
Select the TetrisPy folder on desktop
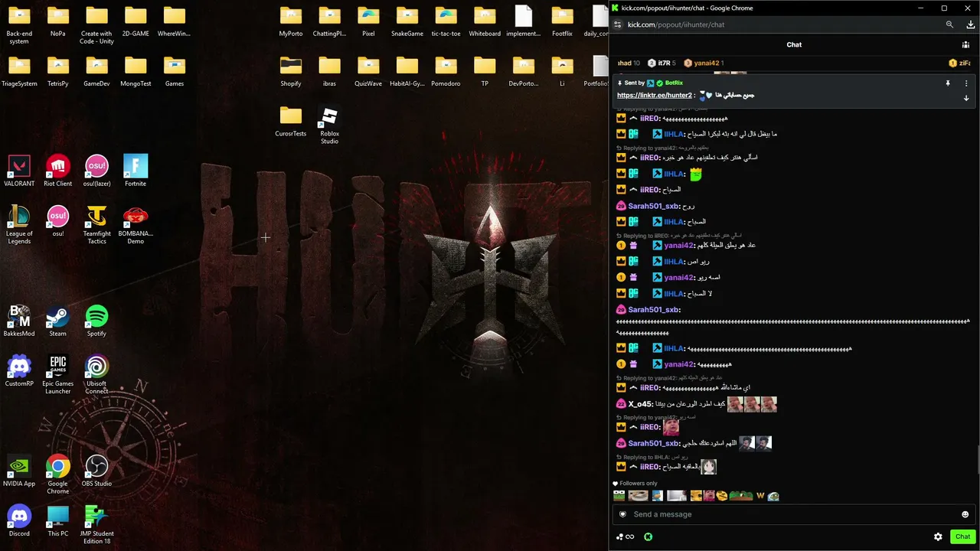[58, 71]
